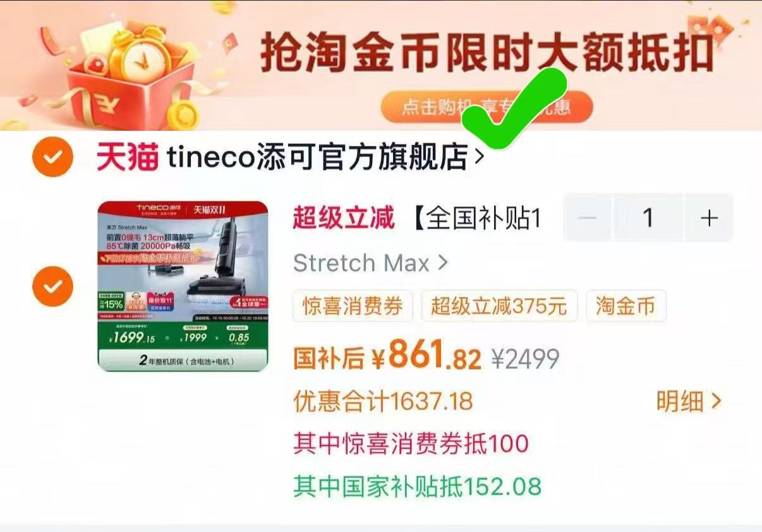The width and height of the screenshot is (762, 532).
Task: Tap the plus quantity button
Action: pos(709,218)
